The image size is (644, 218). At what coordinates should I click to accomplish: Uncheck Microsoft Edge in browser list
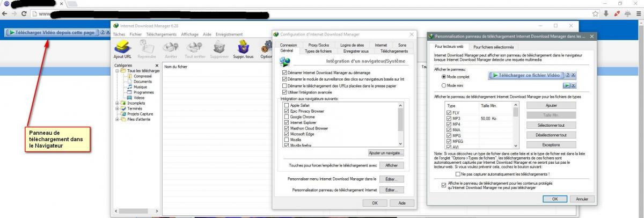(x=286, y=134)
